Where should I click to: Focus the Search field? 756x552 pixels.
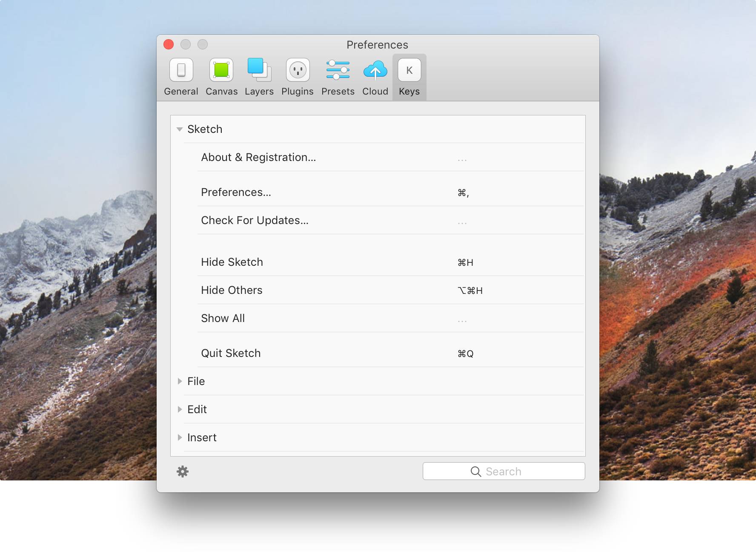[x=504, y=471]
